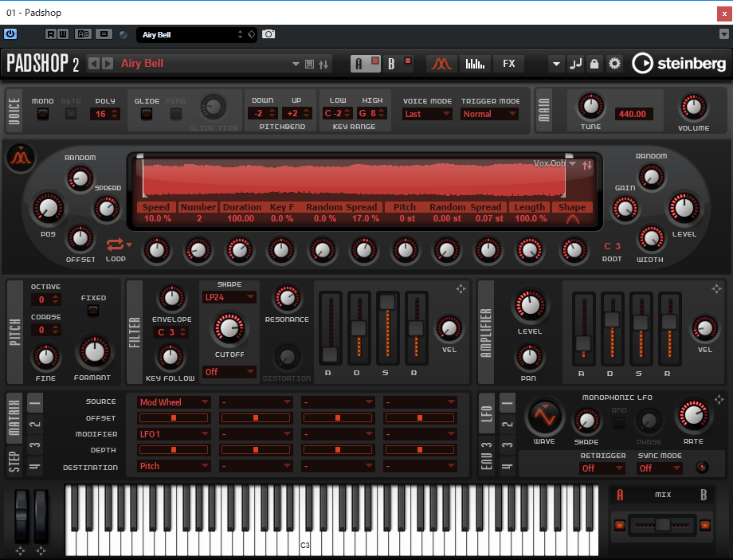733x560 pixels.
Task: Save preset with the floppy disk icon
Action: [309, 64]
